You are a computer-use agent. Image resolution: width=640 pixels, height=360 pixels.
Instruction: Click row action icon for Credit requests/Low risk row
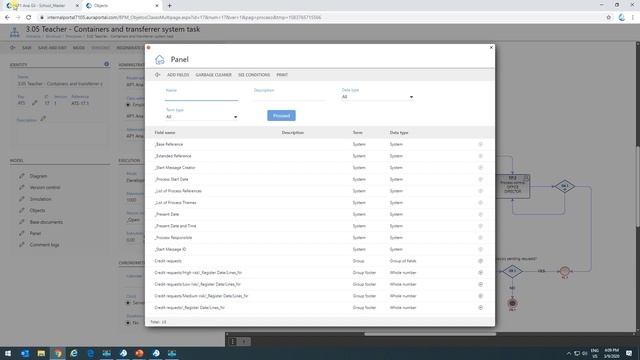[480, 284]
